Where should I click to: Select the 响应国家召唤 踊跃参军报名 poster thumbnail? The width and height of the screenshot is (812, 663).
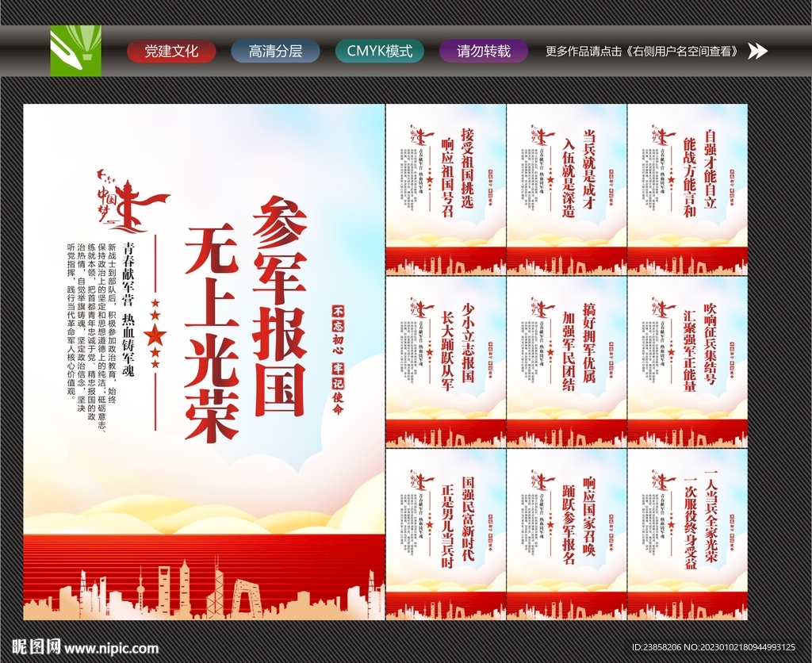(x=566, y=535)
